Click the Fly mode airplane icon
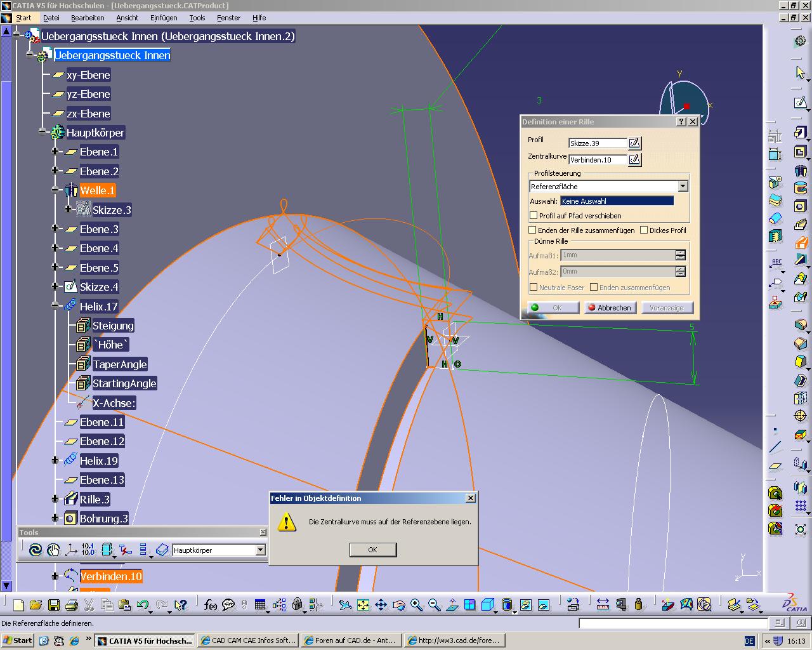Screen dimensions: 812x650 coord(345,605)
